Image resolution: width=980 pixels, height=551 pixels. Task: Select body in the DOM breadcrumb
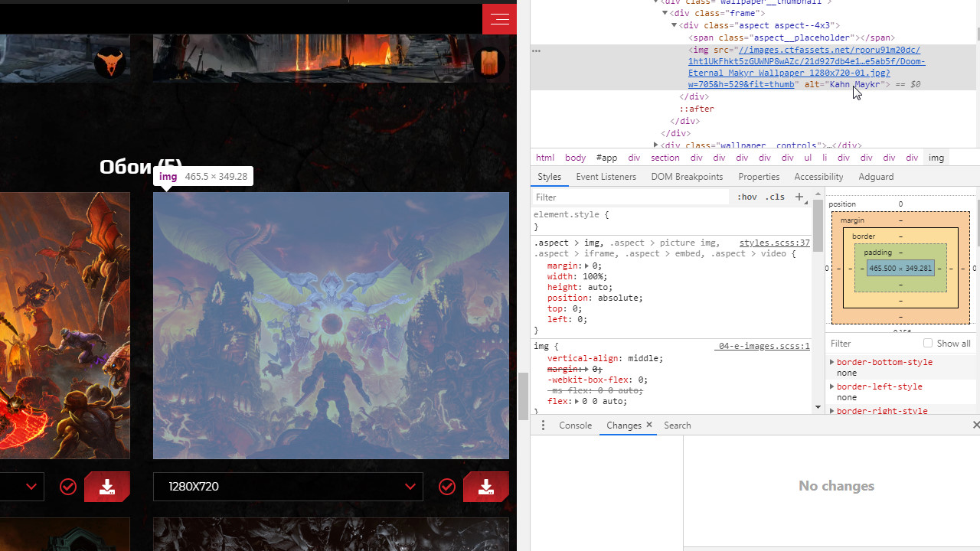[x=575, y=158]
